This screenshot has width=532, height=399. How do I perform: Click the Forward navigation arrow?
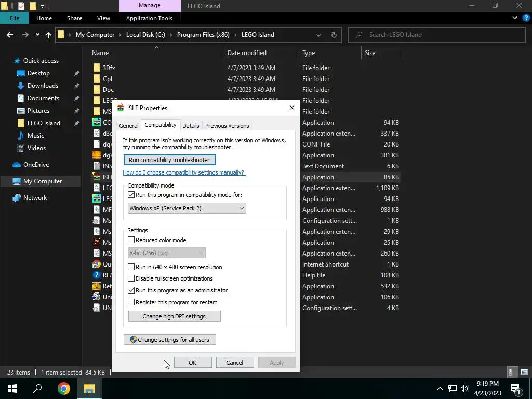pyautogui.click(x=25, y=35)
